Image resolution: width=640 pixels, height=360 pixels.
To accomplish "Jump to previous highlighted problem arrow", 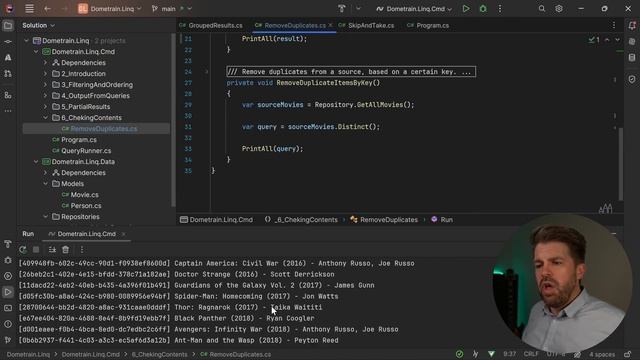I will coord(607,40).
